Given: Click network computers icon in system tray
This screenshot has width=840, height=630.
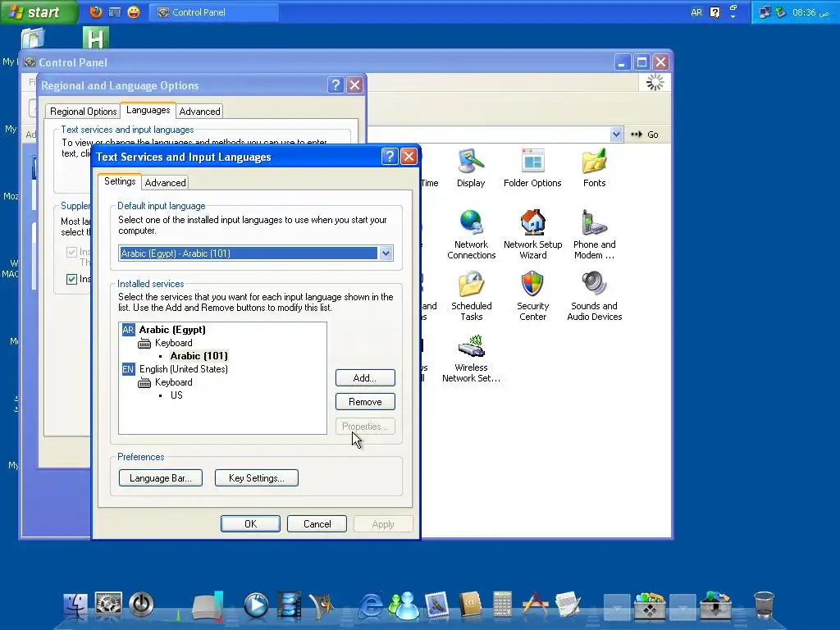Looking at the screenshot, I should click(765, 12).
